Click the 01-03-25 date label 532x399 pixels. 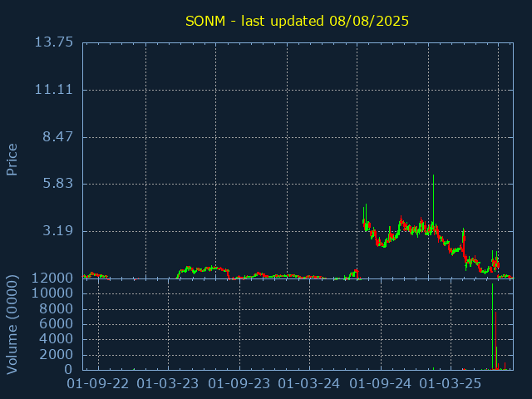coord(451,384)
